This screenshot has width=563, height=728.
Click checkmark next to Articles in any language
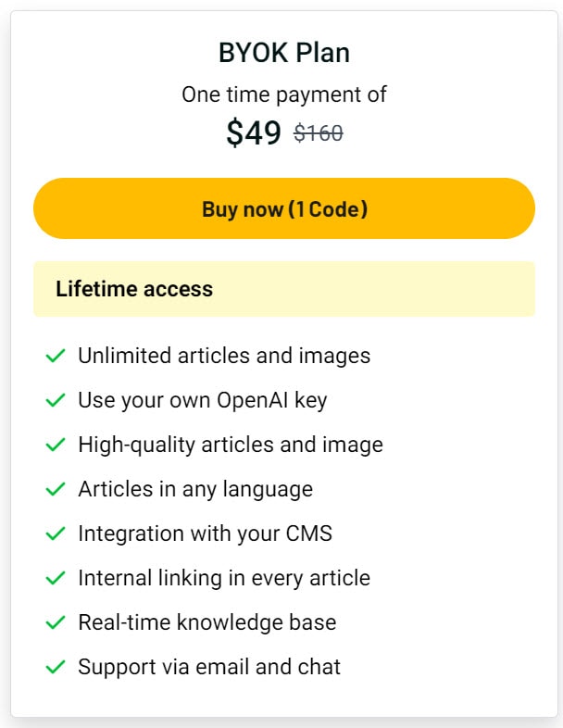pos(56,489)
